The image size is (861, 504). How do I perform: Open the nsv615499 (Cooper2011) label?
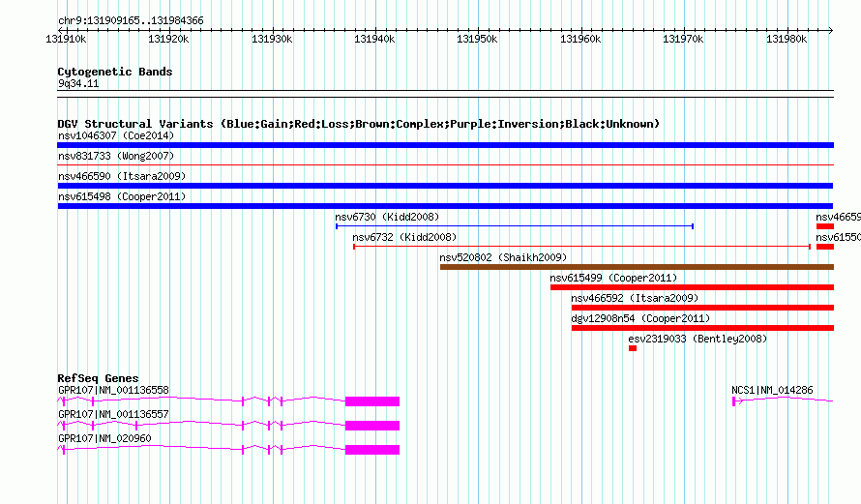tap(613, 278)
